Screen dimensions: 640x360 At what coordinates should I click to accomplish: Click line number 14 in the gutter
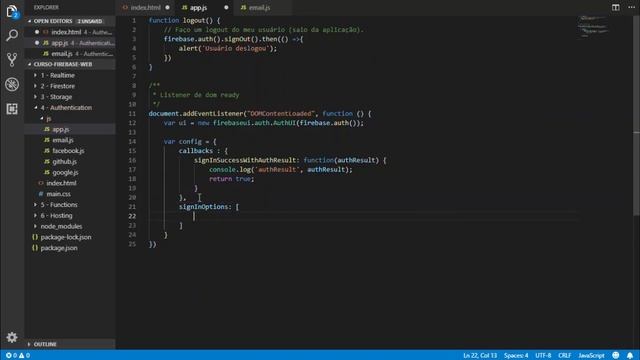[x=132, y=141]
